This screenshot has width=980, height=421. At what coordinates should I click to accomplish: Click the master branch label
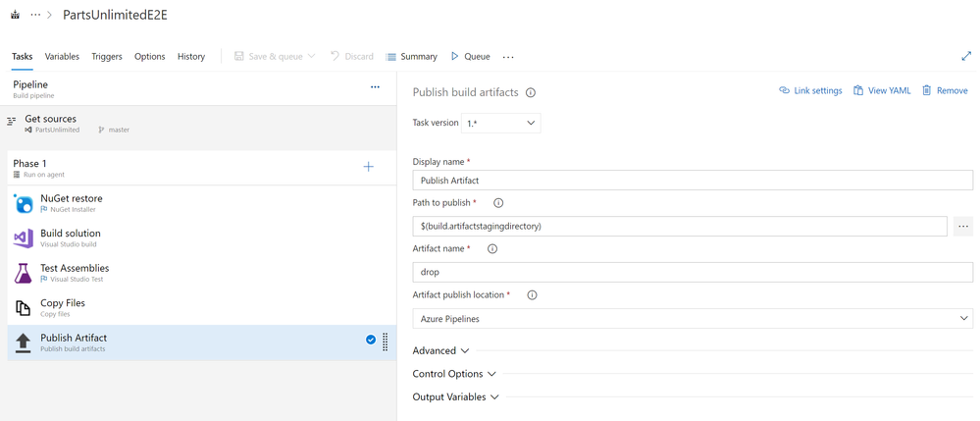pyautogui.click(x=119, y=131)
